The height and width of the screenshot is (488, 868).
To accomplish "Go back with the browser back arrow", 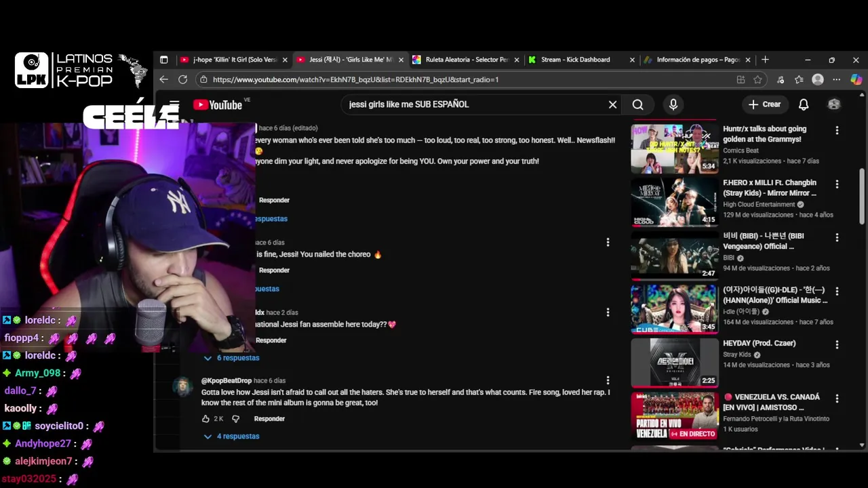I will 163,79.
